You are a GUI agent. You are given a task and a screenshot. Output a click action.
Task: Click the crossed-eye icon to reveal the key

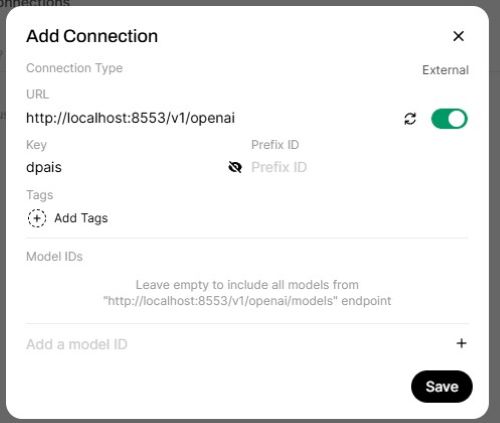tap(235, 167)
